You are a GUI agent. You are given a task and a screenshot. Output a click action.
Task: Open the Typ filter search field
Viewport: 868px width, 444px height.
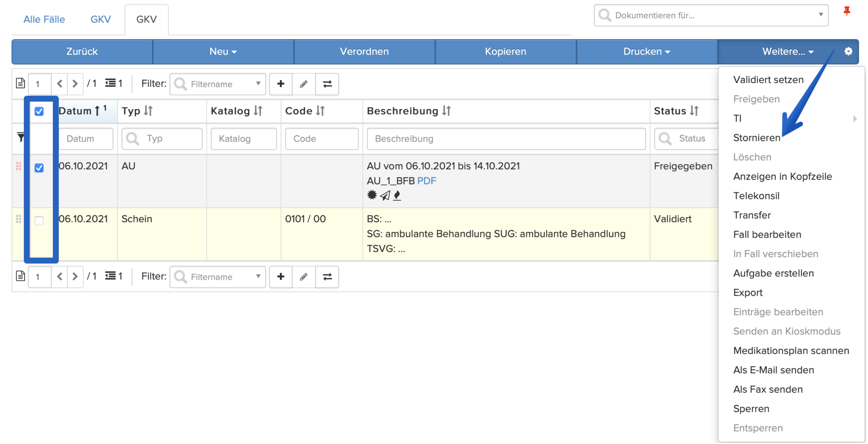[x=162, y=139]
